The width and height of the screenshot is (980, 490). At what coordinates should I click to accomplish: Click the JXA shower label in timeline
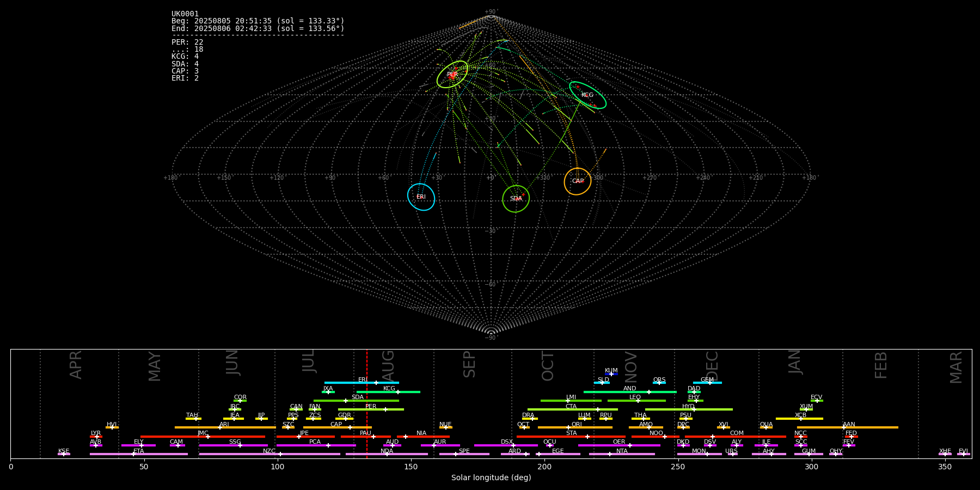[328, 389]
